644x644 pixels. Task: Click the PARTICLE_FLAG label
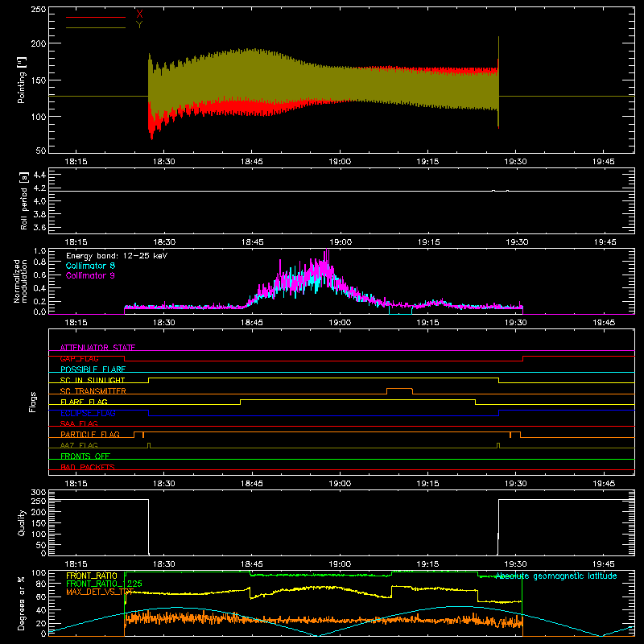point(90,434)
